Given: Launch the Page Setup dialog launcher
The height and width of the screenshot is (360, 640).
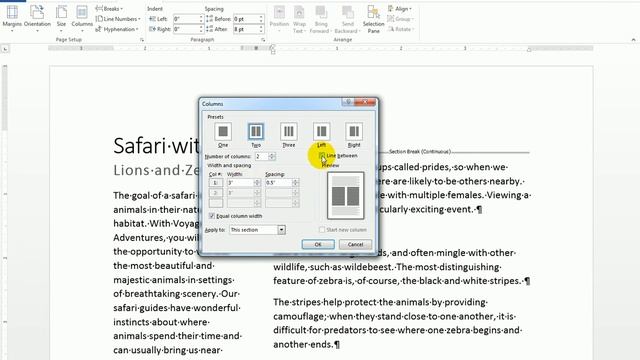Looking at the screenshot, I should click(x=142, y=40).
